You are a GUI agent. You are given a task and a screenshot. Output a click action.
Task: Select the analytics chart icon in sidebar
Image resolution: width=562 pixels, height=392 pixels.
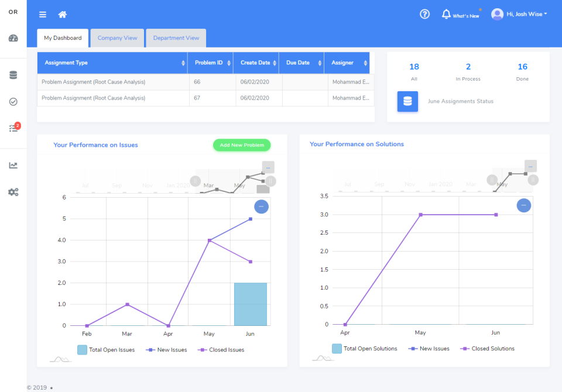(x=13, y=164)
